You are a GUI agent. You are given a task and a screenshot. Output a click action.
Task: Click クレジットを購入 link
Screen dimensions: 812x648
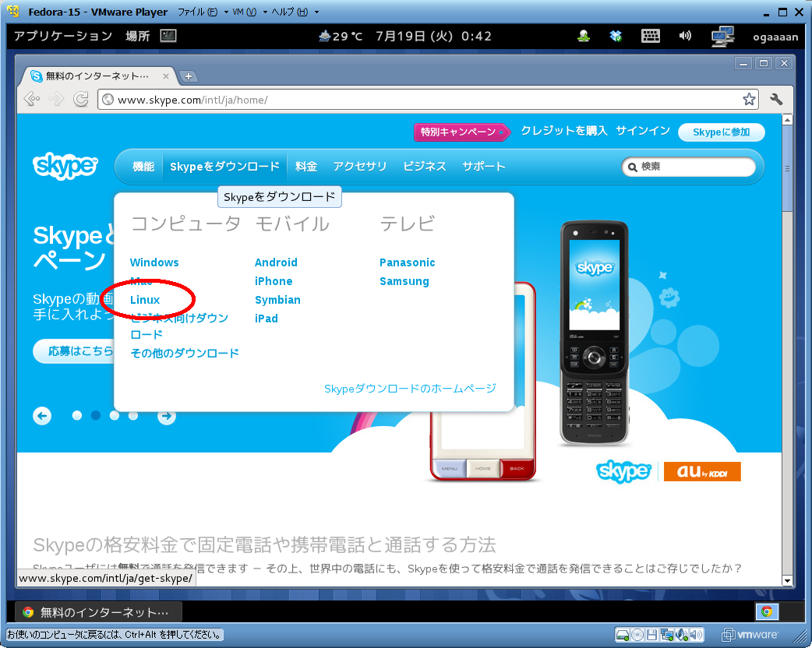(564, 130)
